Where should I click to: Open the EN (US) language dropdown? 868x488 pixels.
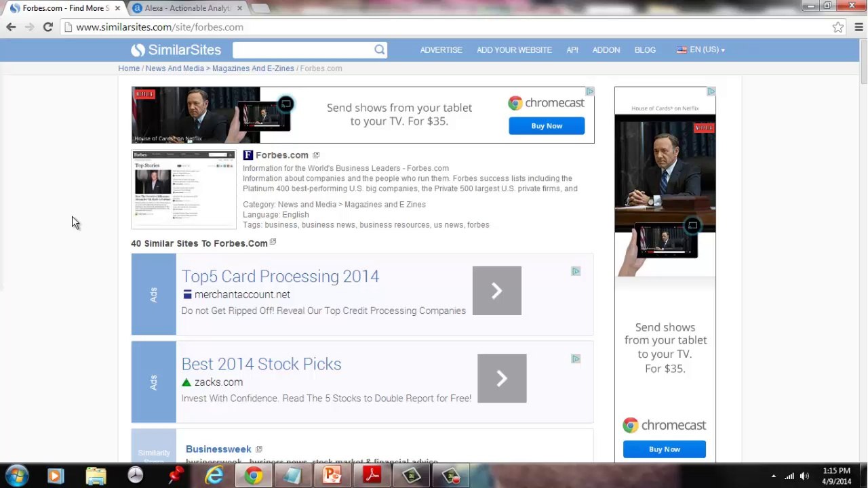(701, 49)
